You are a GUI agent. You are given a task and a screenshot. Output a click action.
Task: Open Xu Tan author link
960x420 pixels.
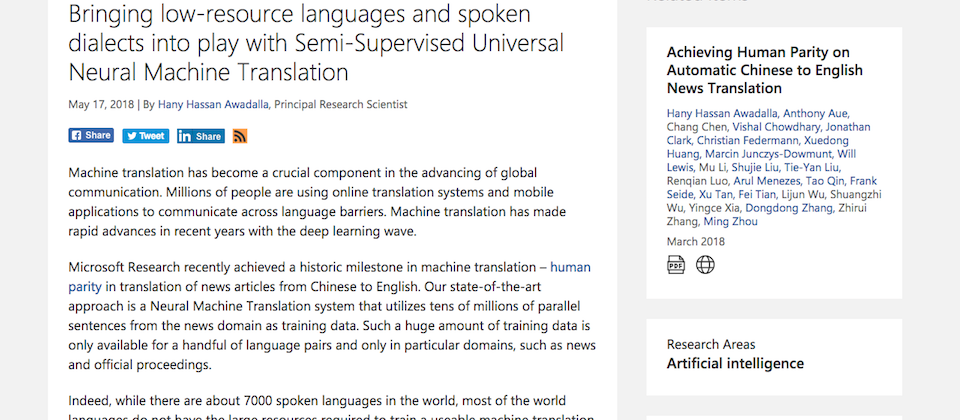point(716,194)
